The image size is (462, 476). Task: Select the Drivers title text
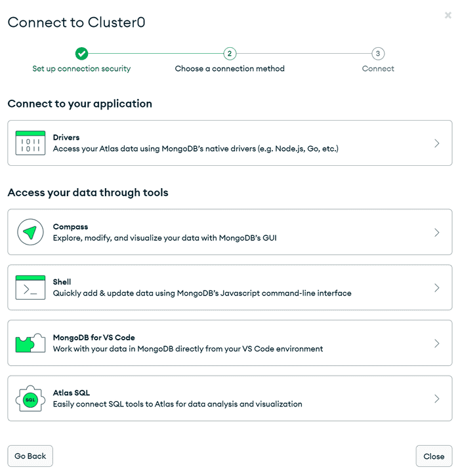(66, 138)
